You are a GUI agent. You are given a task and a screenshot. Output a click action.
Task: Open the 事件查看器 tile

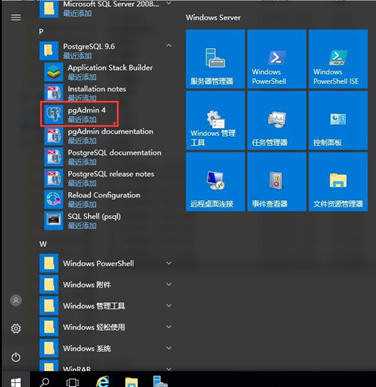coord(277,182)
